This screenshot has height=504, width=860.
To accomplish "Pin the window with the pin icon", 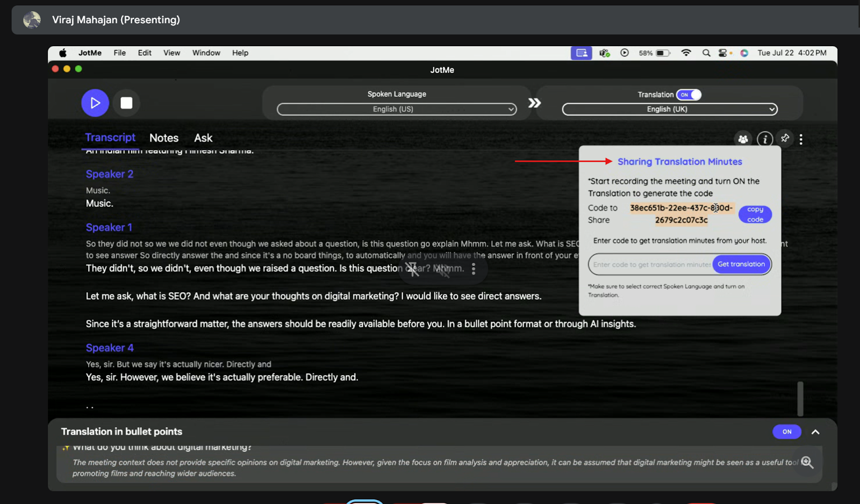I will coord(785,139).
